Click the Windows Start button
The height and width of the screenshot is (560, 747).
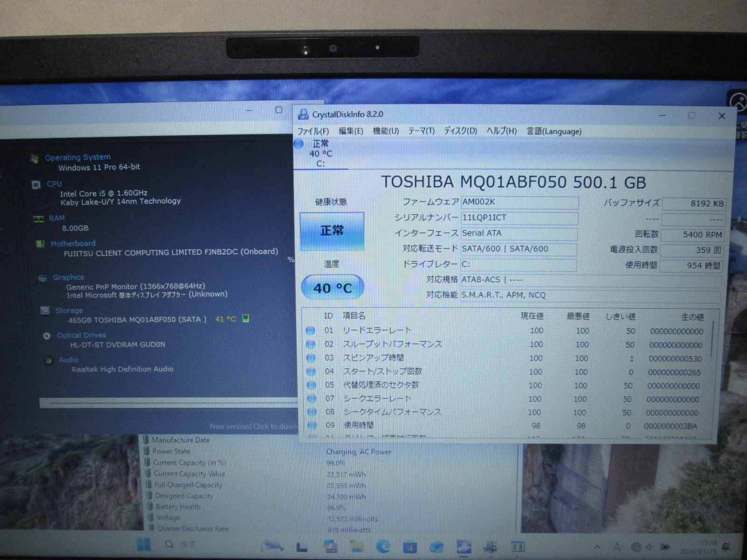click(x=144, y=545)
